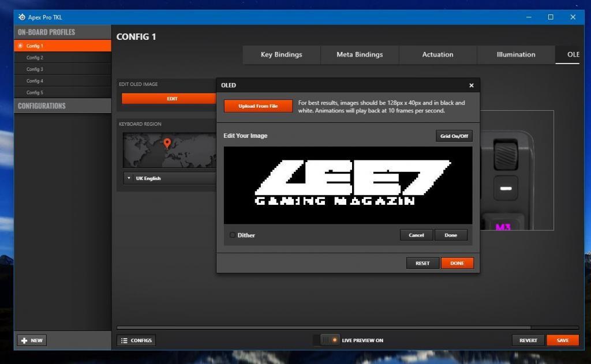
Task: Enable the Dither checkbox
Action: point(233,235)
